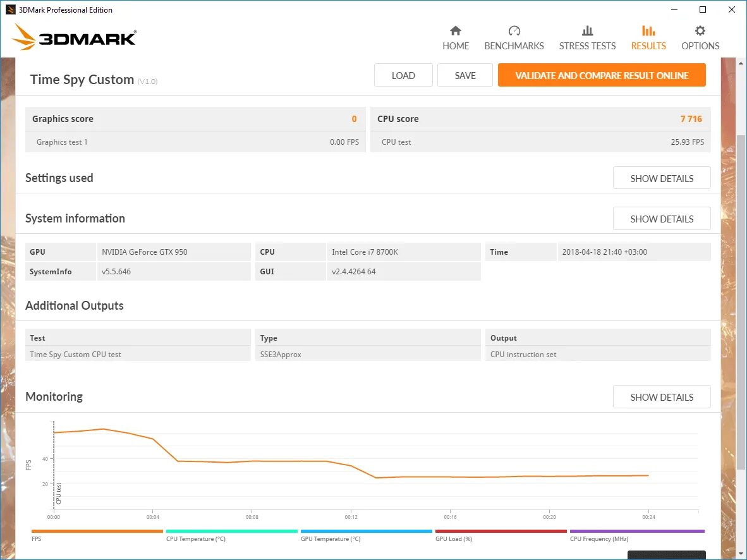
Task: Click SystemInfo version v5.5.646
Action: point(116,272)
